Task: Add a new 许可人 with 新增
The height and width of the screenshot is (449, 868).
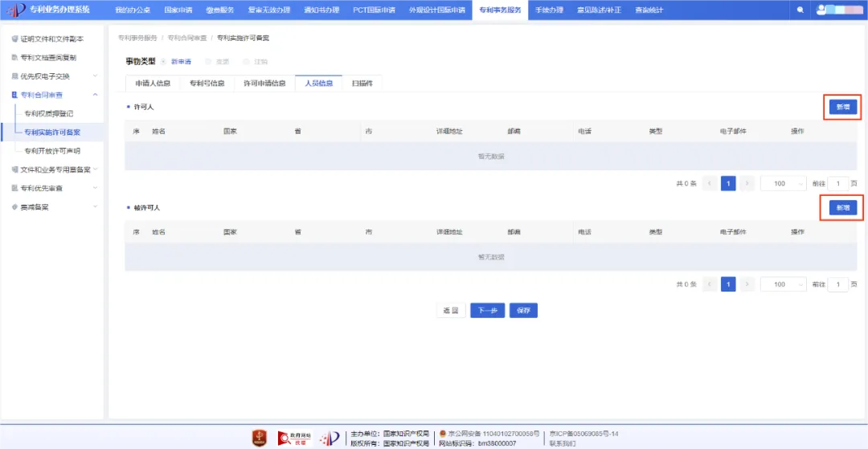Action: pyautogui.click(x=842, y=108)
